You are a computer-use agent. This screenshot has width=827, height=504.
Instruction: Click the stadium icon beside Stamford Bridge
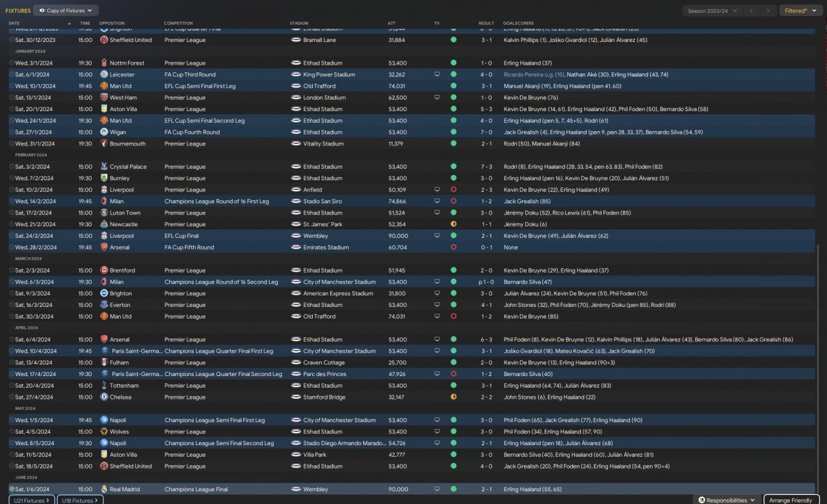pos(296,397)
